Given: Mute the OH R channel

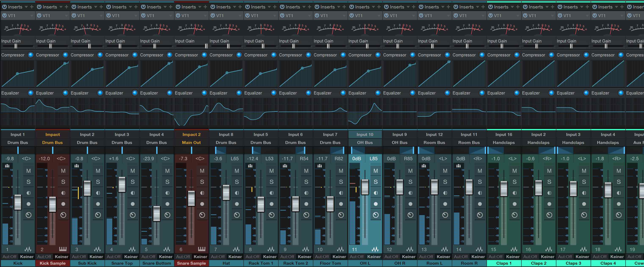Looking at the screenshot, I should pyautogui.click(x=410, y=171).
